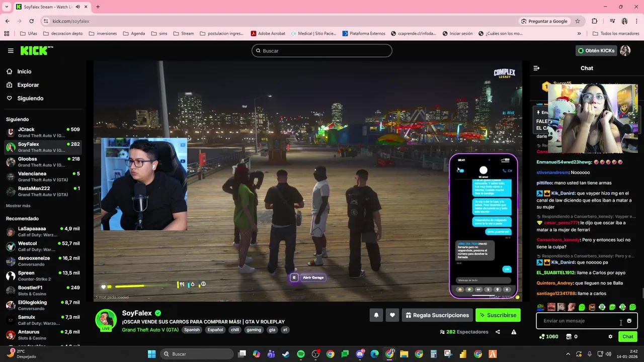Open emoji picker in chat box
The image size is (644, 362).
629,321
